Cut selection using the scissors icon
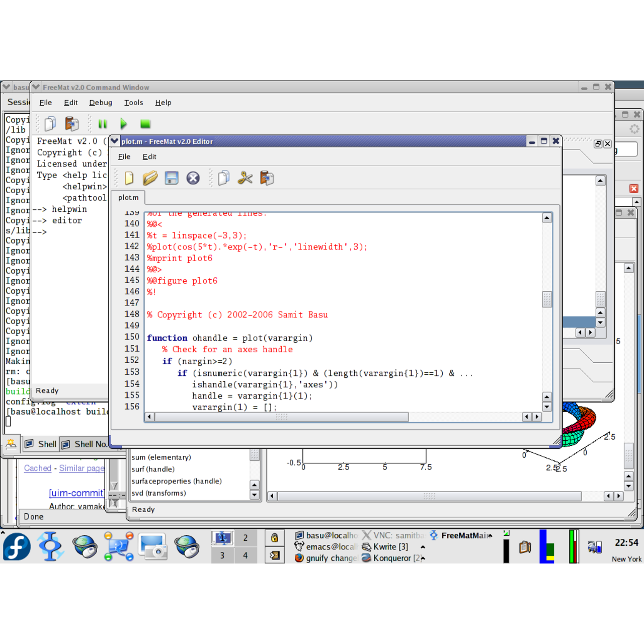Image resolution: width=644 pixels, height=644 pixels. tap(245, 178)
